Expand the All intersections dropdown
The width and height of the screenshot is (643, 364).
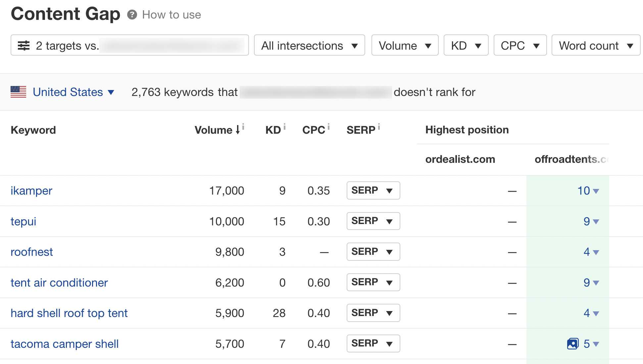309,45
